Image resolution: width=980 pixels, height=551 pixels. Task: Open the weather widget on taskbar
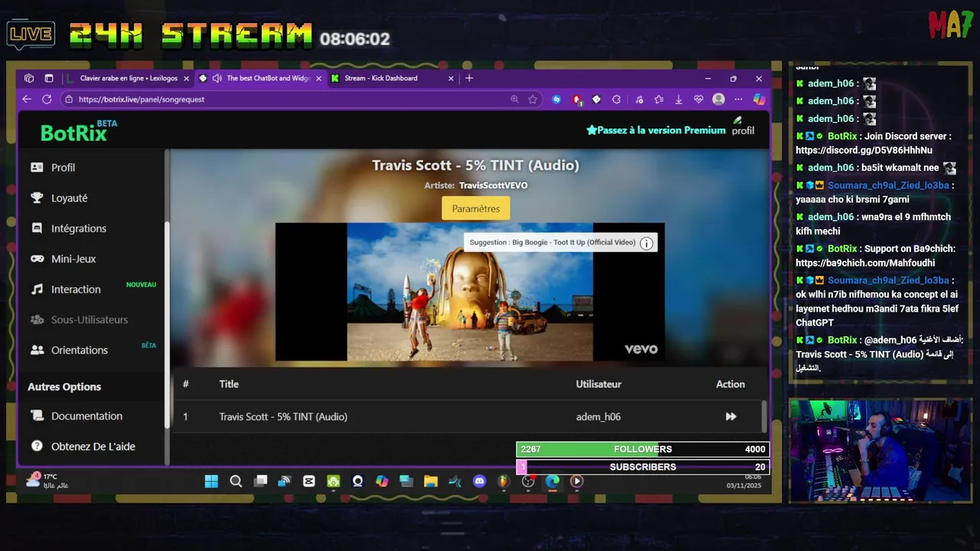coord(47,481)
